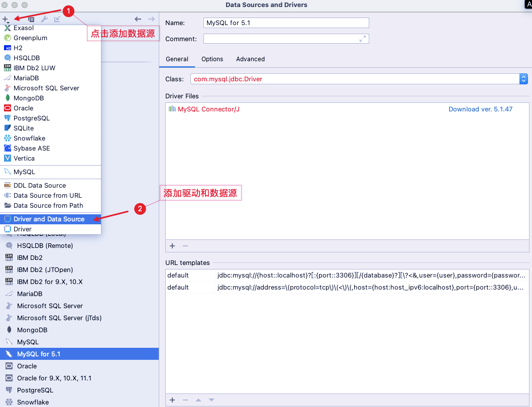Choose Exasol from the popup menu
532x407 pixels.
click(51, 28)
